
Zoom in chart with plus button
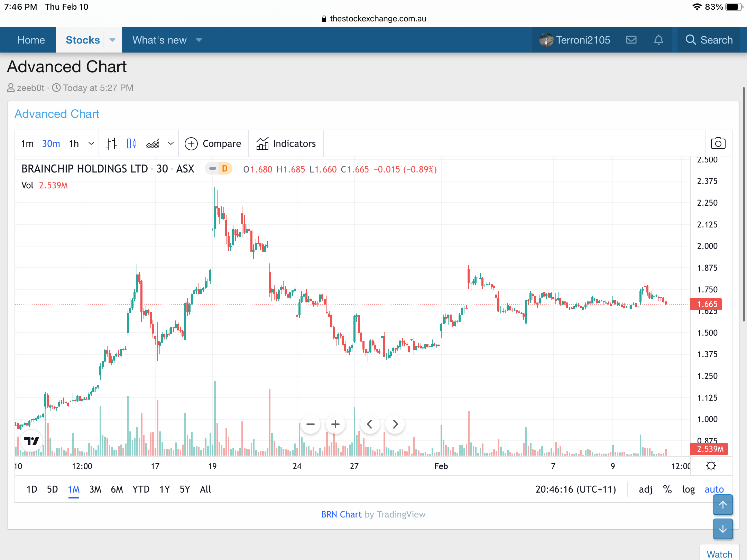pyautogui.click(x=335, y=424)
